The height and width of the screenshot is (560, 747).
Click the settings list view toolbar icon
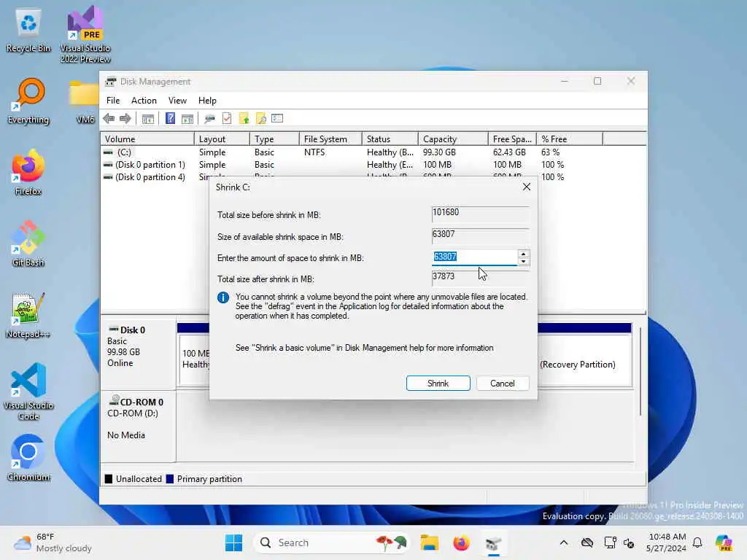coord(277,118)
